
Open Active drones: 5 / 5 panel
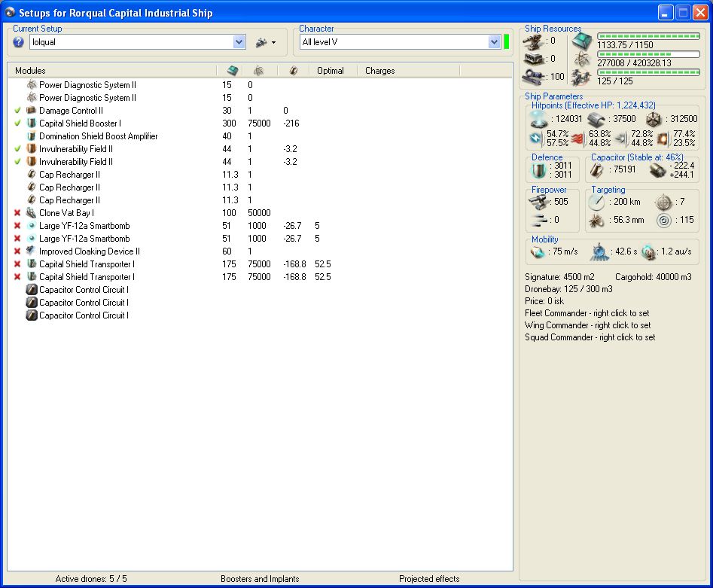coord(91,579)
